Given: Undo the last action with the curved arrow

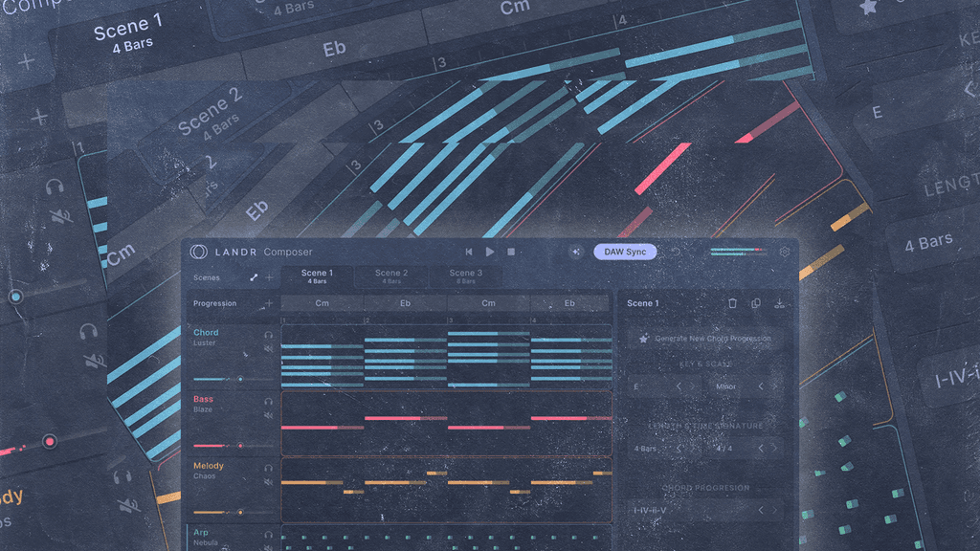Looking at the screenshot, I should point(676,252).
